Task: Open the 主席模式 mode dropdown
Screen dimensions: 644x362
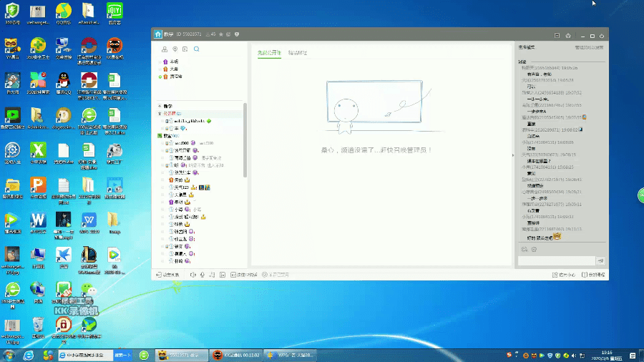Action: 527,48
